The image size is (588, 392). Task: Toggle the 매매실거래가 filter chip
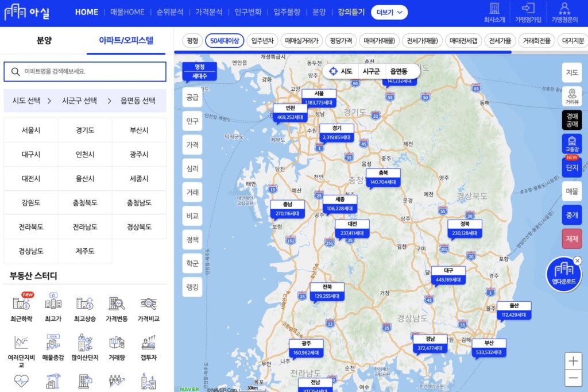coord(301,41)
